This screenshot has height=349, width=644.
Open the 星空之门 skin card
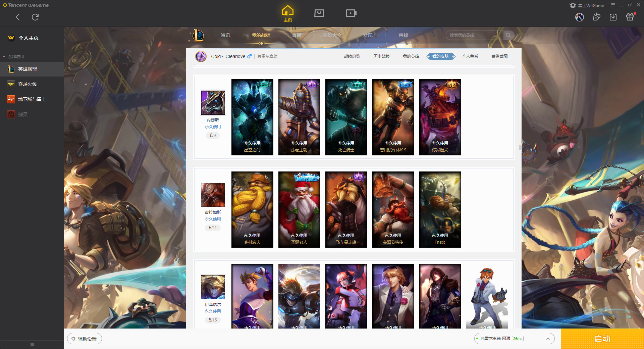[x=252, y=117]
